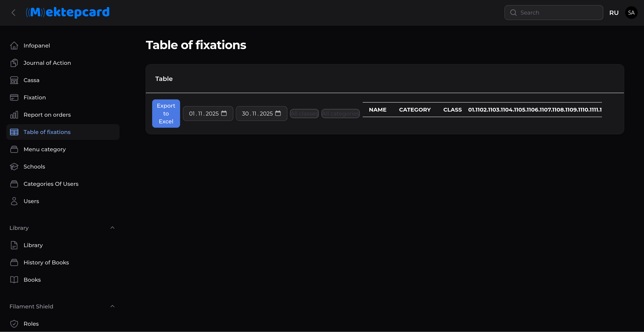Open Report on orders chart icon
Screen dimensions: 644x332
pyautogui.click(x=14, y=115)
